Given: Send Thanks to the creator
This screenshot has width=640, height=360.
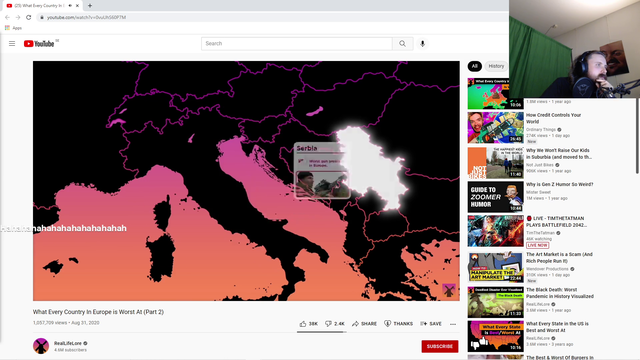Looking at the screenshot, I should point(398,324).
